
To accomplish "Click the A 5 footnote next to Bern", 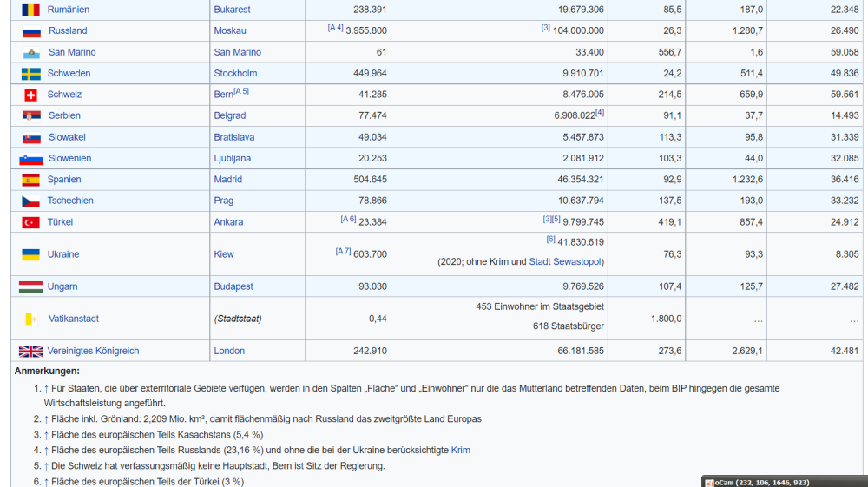I will click(240, 91).
